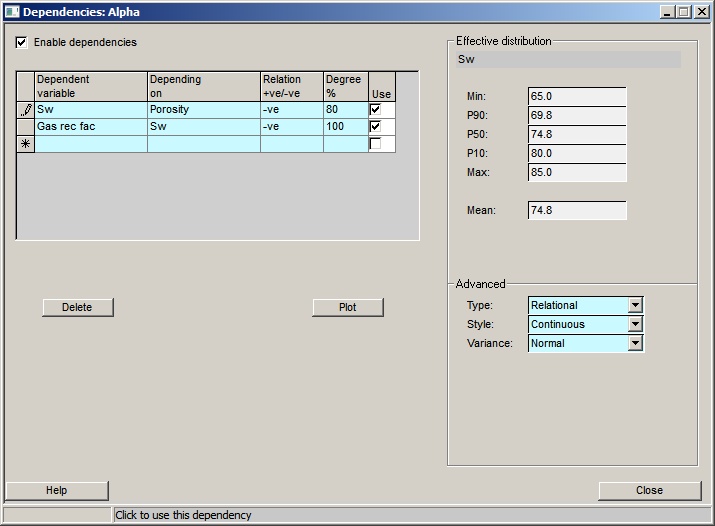Image resolution: width=715 pixels, height=526 pixels.
Task: Click the Dependencies window title bar icon
Action: coord(11,12)
